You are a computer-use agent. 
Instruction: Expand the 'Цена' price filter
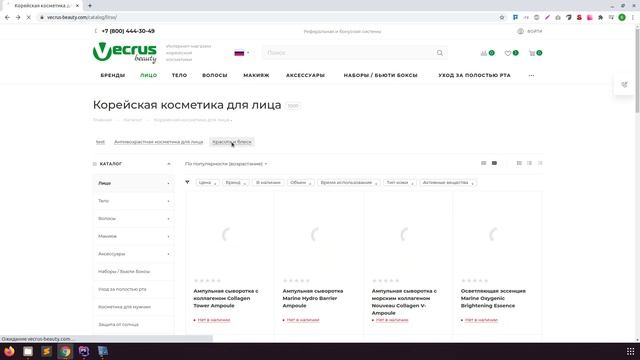(x=207, y=182)
